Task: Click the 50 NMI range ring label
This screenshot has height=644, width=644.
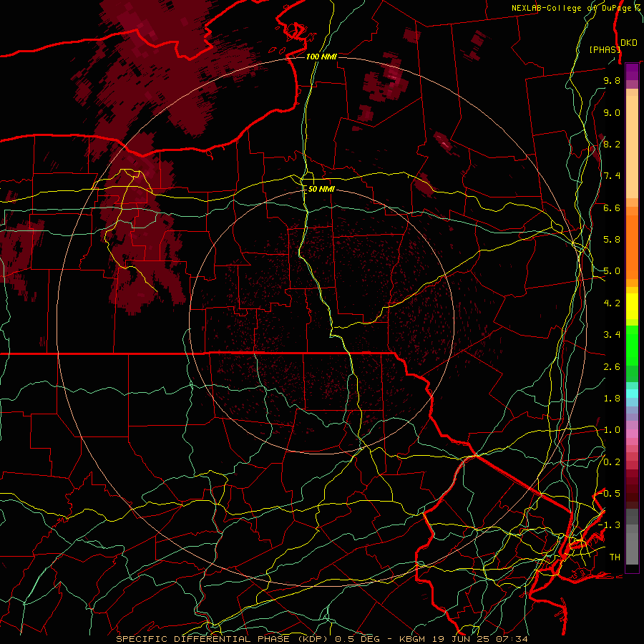Action: (x=321, y=189)
